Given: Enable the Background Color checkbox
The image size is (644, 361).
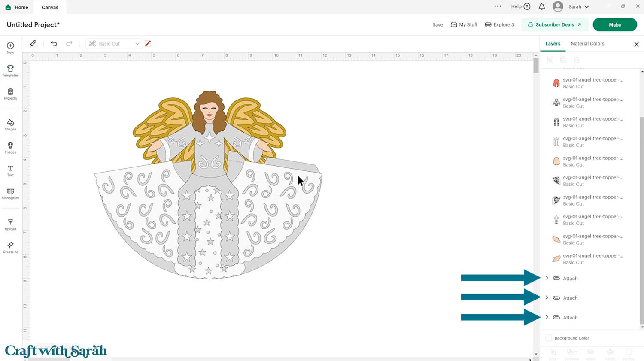Looking at the screenshot, I should (x=548, y=338).
